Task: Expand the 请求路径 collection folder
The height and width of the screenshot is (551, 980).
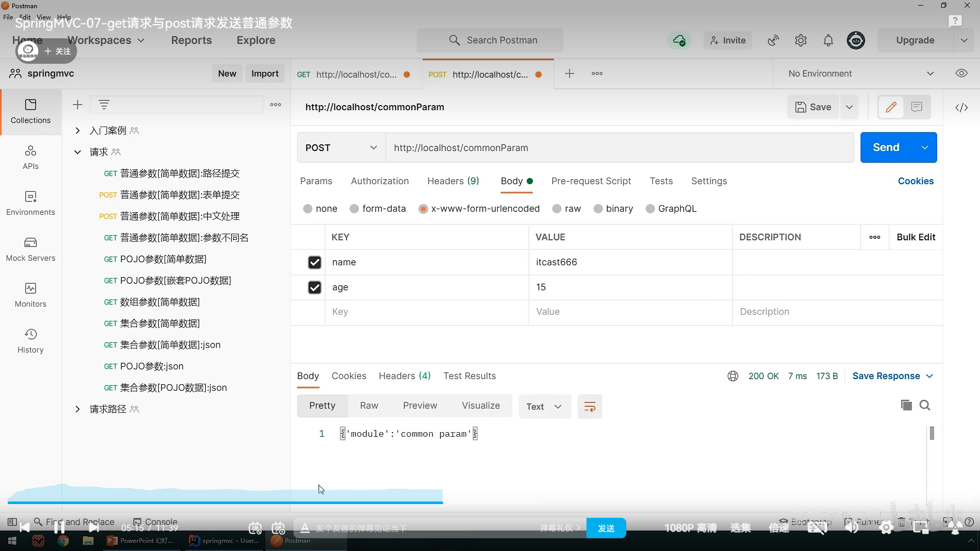Action: (78, 409)
